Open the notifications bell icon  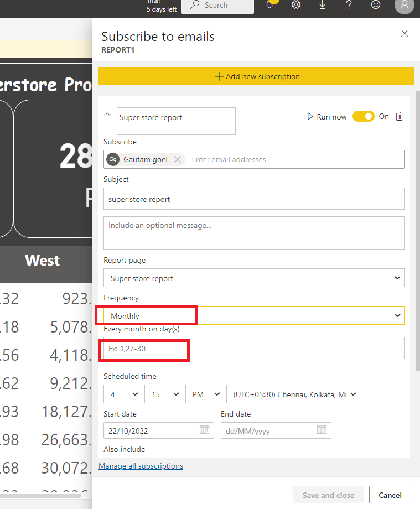[269, 4]
